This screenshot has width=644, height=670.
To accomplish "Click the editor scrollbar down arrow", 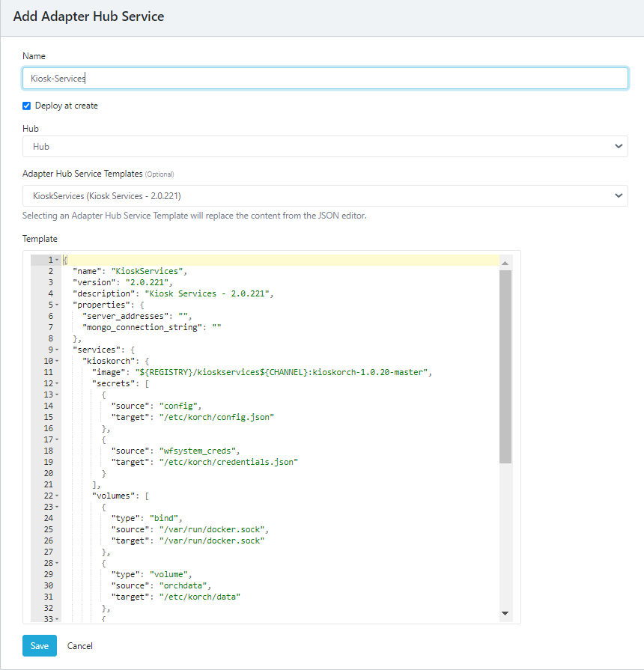I will 505,613.
